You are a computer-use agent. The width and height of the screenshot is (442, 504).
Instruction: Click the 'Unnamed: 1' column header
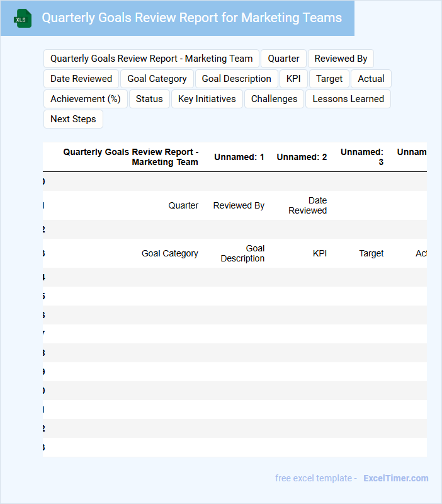point(239,157)
